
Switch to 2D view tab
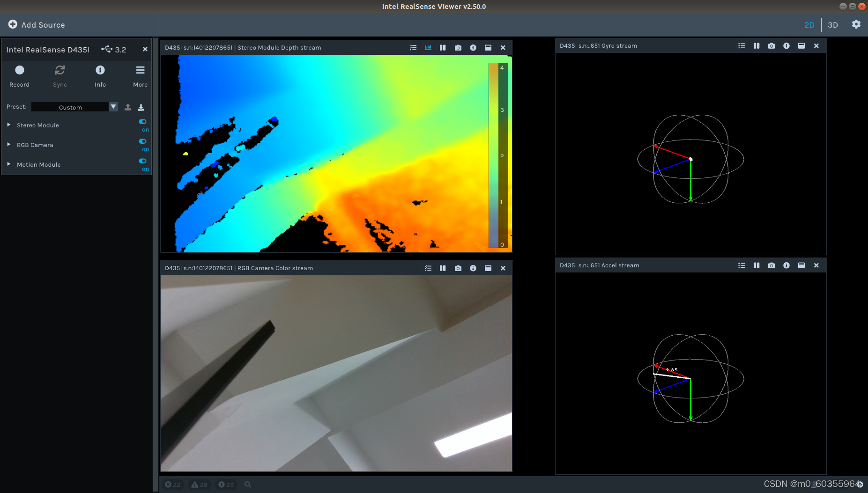click(x=809, y=25)
